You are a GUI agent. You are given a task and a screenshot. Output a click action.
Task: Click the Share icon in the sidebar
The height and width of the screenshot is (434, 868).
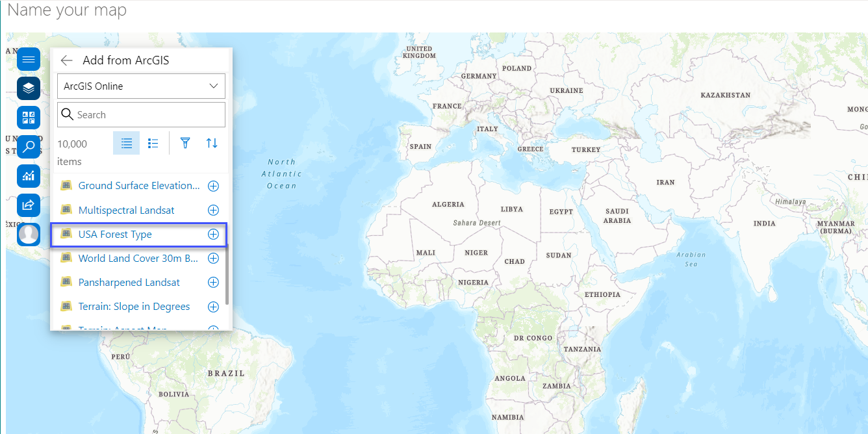[x=28, y=205]
